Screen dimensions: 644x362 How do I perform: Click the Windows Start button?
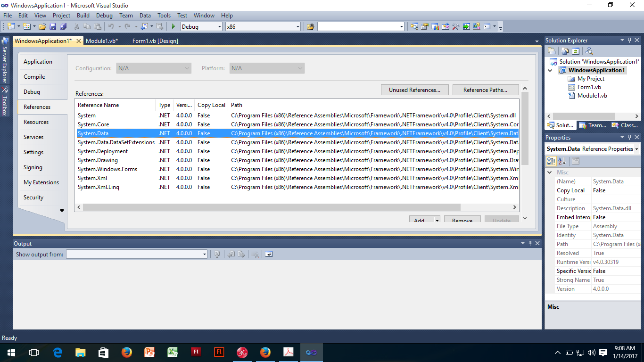11,352
